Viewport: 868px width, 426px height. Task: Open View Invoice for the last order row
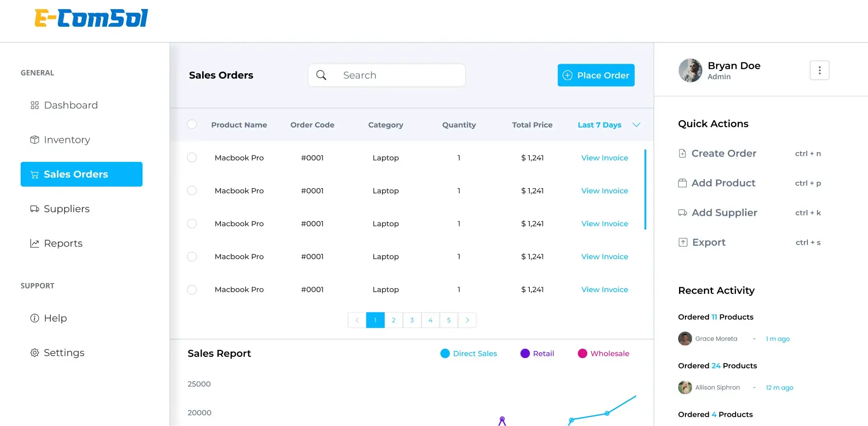click(604, 289)
